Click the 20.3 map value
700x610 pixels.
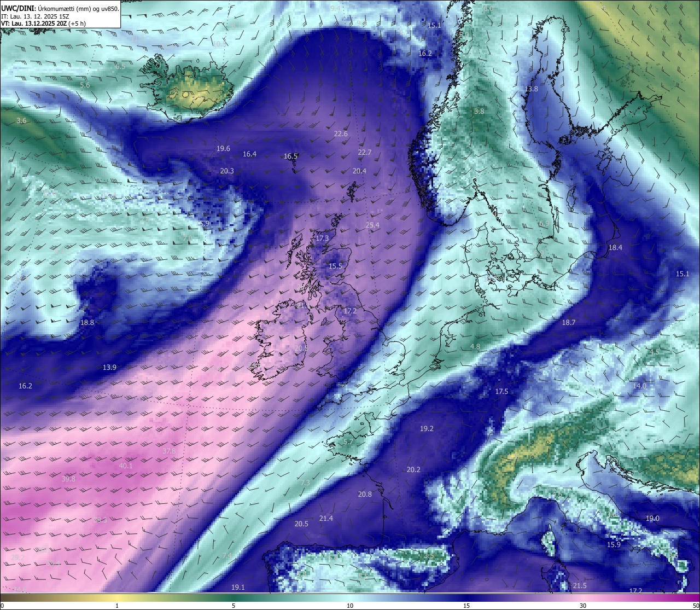[x=227, y=171]
